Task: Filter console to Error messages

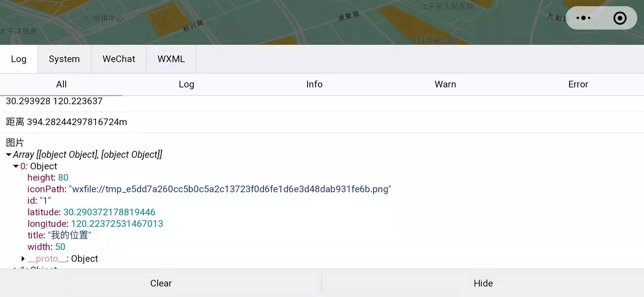Action: click(x=578, y=84)
